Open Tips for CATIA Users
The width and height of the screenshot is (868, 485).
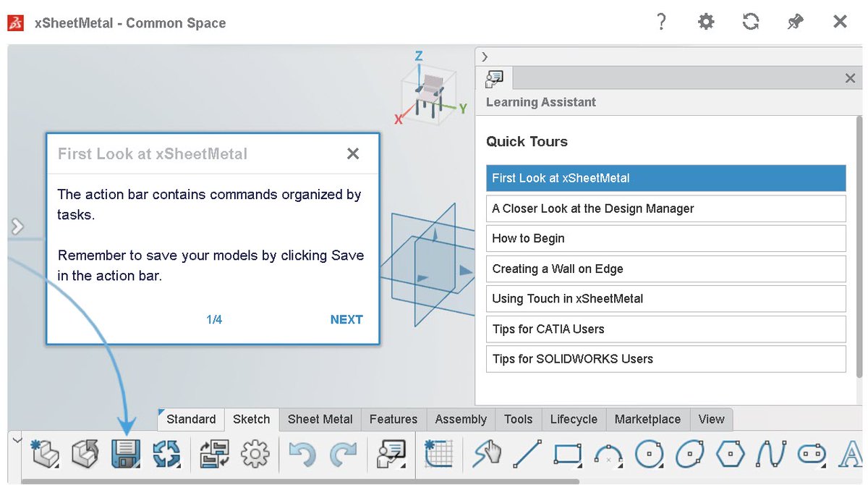(x=666, y=329)
